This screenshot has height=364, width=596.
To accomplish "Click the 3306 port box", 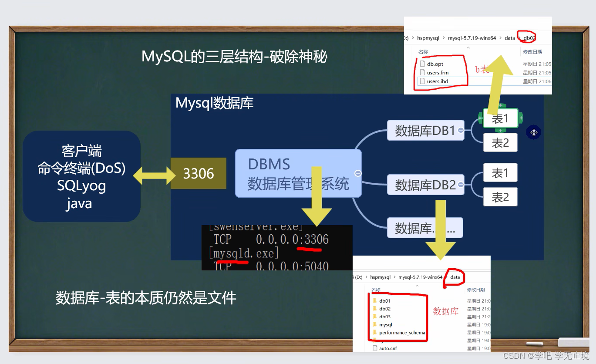I will coord(199,173).
